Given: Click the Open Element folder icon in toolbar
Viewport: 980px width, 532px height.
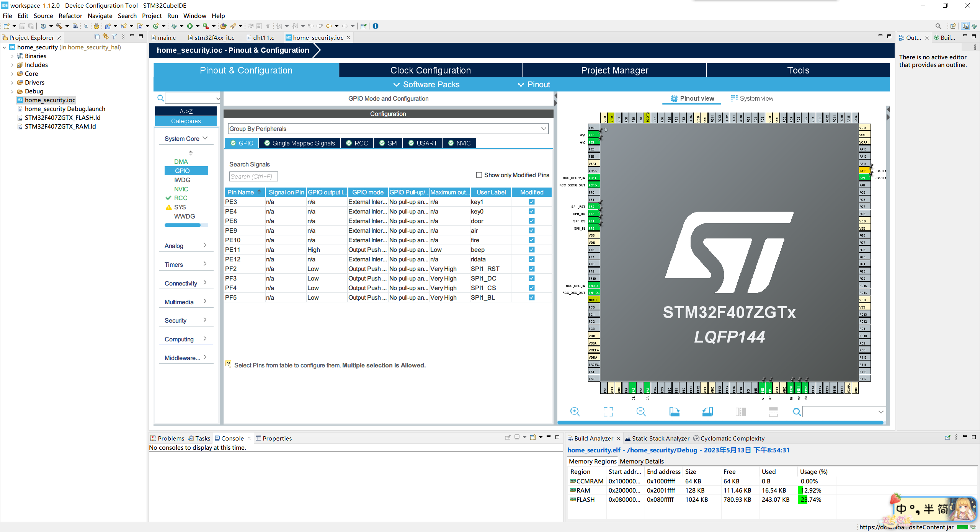Looking at the screenshot, I should click(223, 26).
